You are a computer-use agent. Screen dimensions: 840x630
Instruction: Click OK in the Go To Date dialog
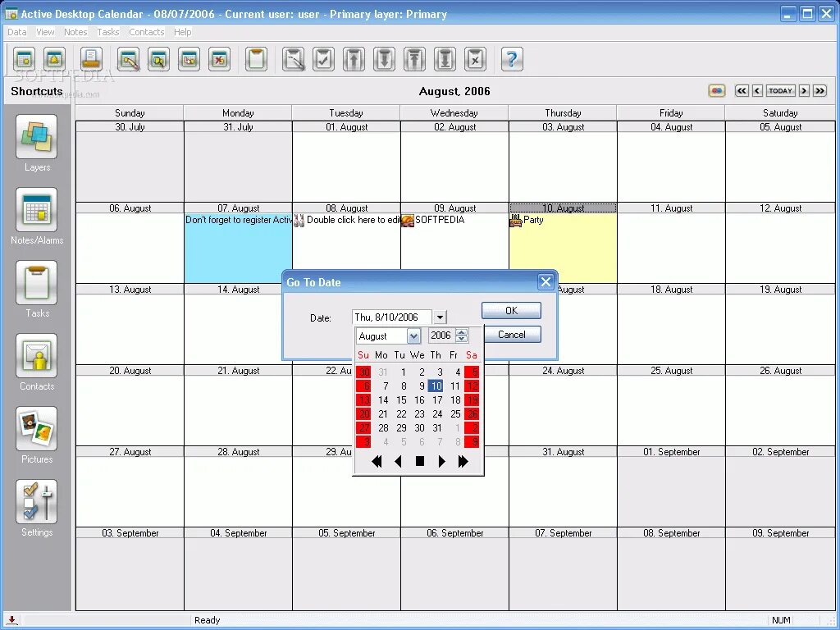[x=511, y=311]
